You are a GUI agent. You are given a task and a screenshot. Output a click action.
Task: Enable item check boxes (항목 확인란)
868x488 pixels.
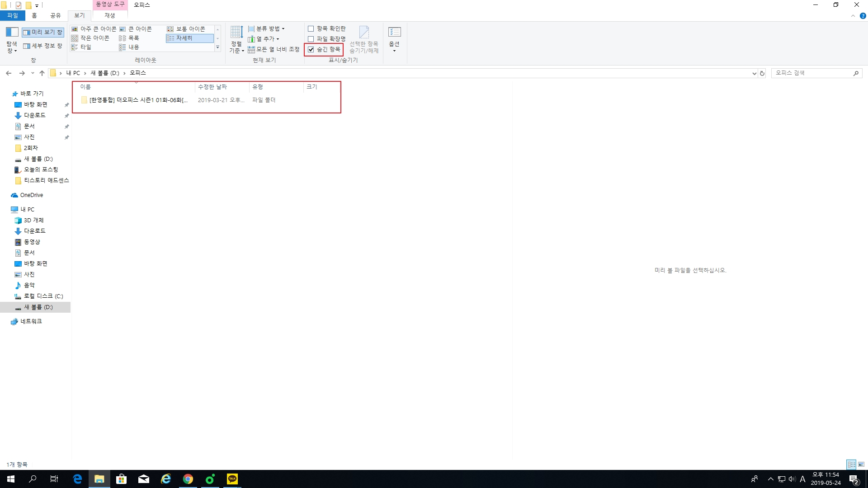[x=311, y=29]
